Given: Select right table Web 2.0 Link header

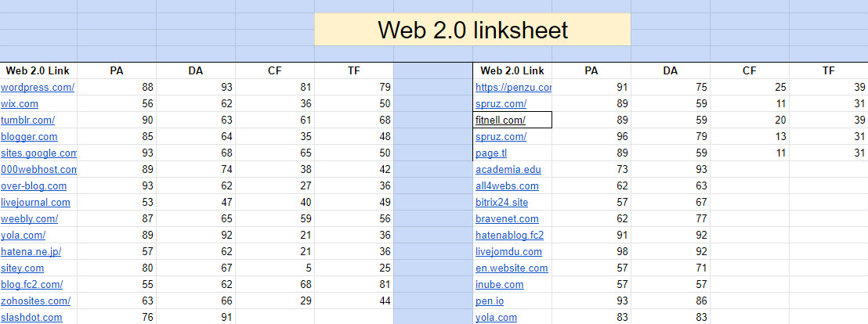Looking at the screenshot, I should (x=512, y=70).
